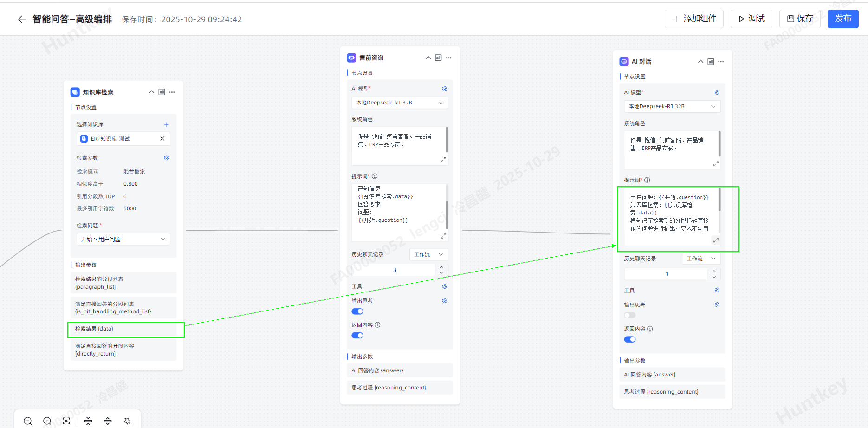The height and width of the screenshot is (428, 868).
Task: Enable 输出思考 in the AI 对话 node
Action: click(x=630, y=315)
